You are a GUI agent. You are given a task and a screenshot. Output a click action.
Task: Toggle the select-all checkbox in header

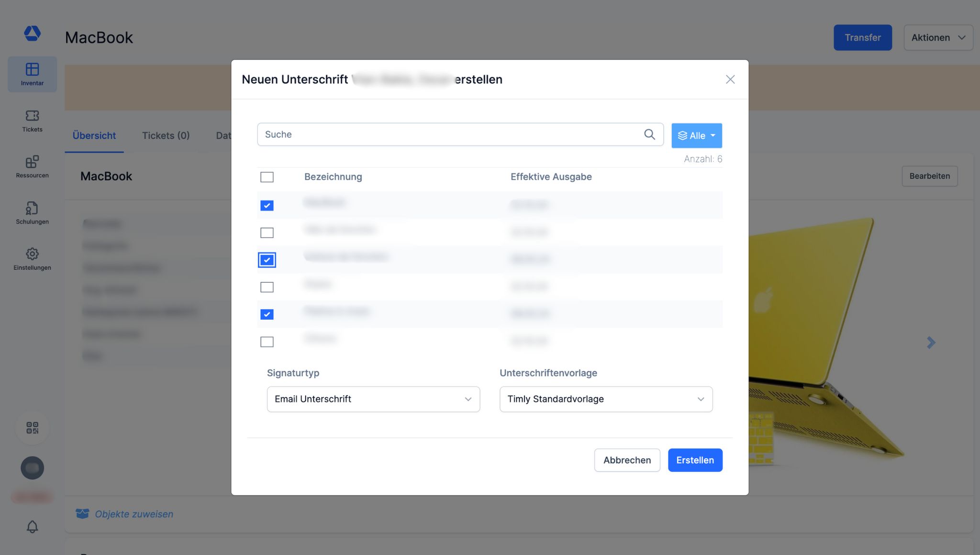pyautogui.click(x=267, y=177)
